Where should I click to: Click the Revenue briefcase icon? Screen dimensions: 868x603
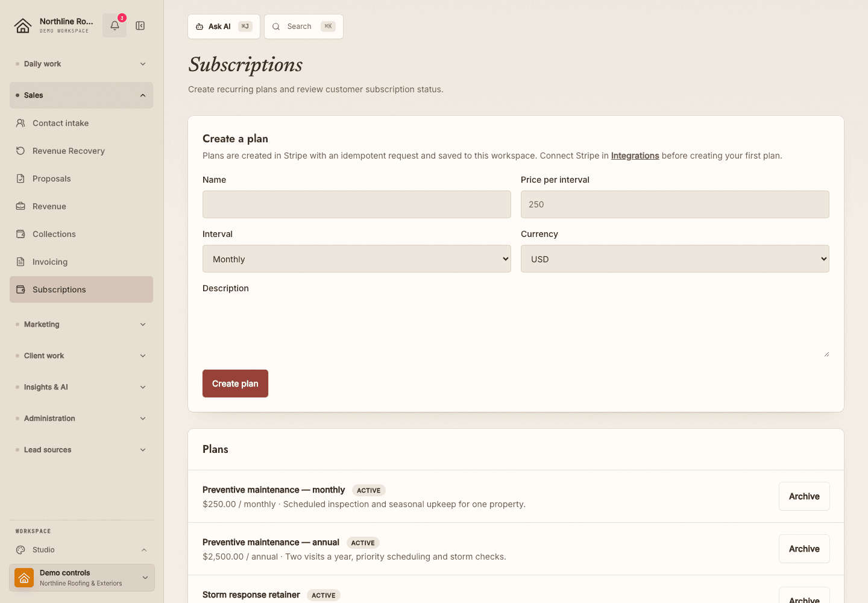click(20, 206)
